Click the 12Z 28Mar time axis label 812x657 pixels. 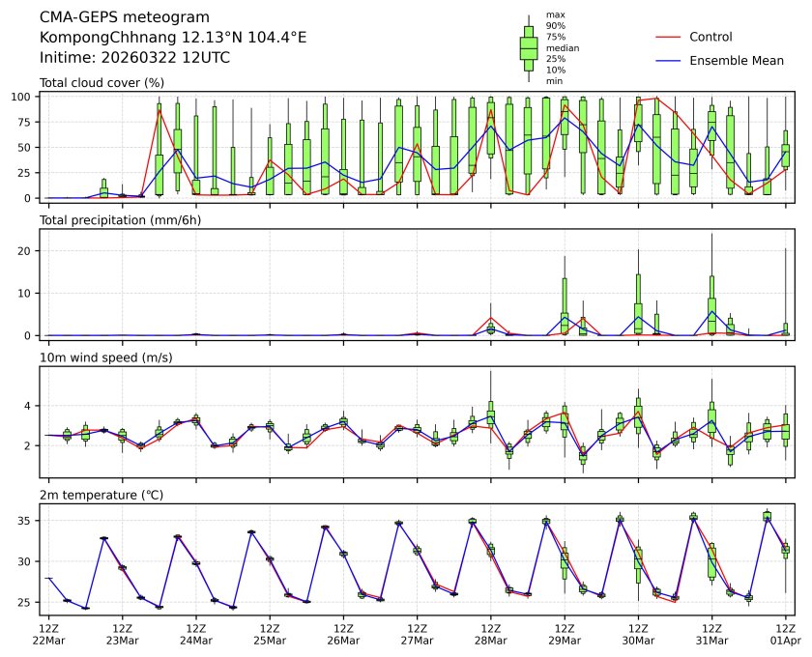pyautogui.click(x=490, y=633)
